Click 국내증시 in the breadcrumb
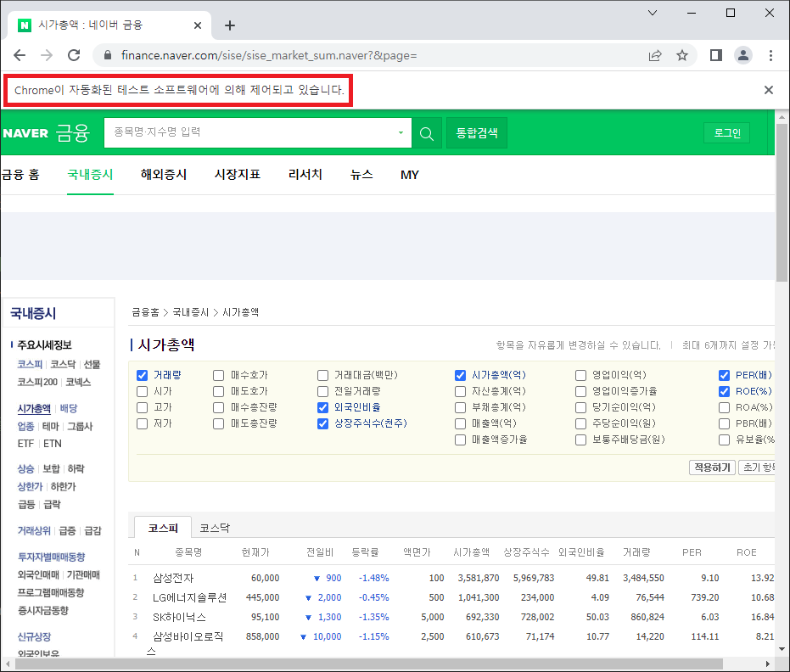The width and height of the screenshot is (790, 672). coord(190,312)
